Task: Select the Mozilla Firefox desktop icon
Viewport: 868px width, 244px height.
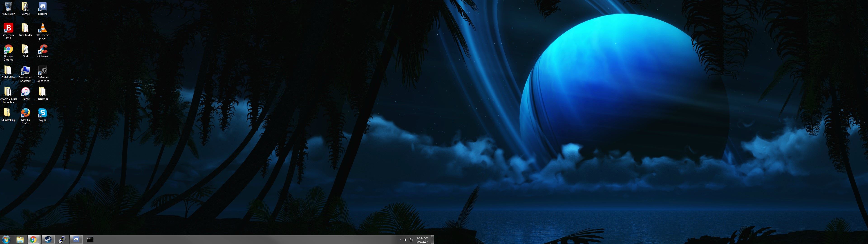Action: click(x=25, y=113)
